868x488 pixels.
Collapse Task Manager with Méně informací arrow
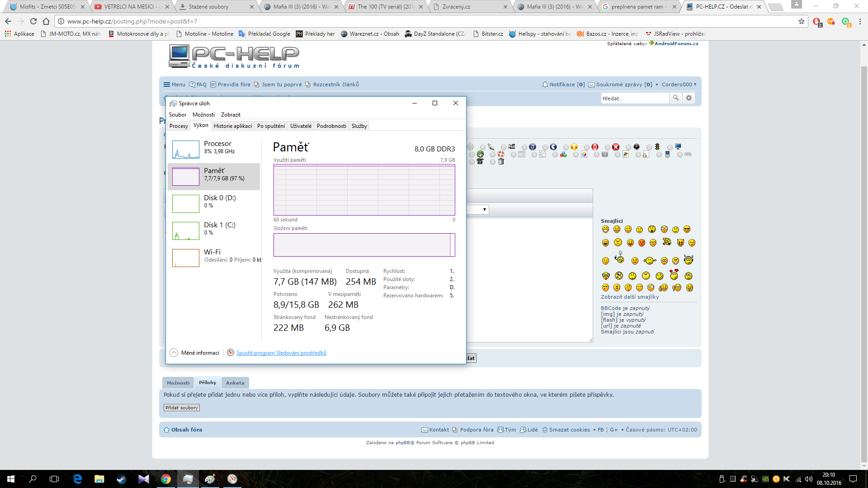tap(174, 353)
